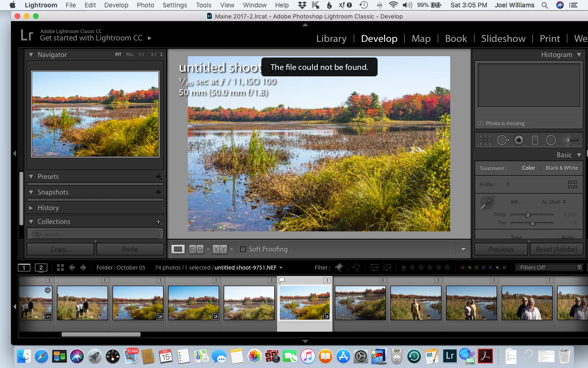Screen dimensions: 588x368
Task: Click the Copy... button
Action: pos(60,249)
